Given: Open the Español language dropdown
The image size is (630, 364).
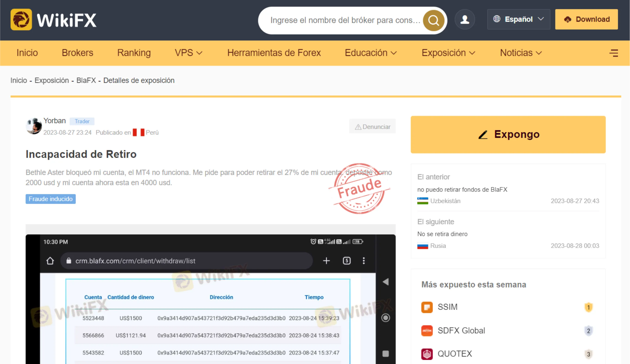Looking at the screenshot, I should (519, 19).
